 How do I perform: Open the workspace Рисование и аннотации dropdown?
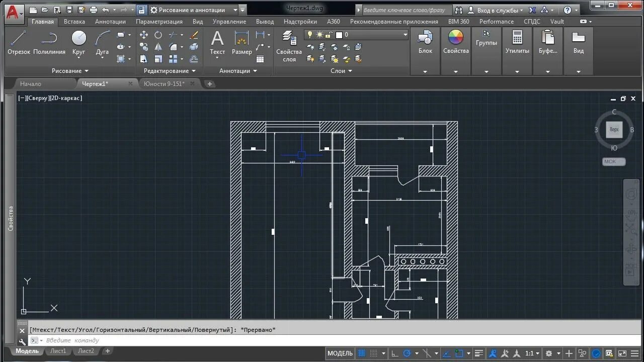194,10
